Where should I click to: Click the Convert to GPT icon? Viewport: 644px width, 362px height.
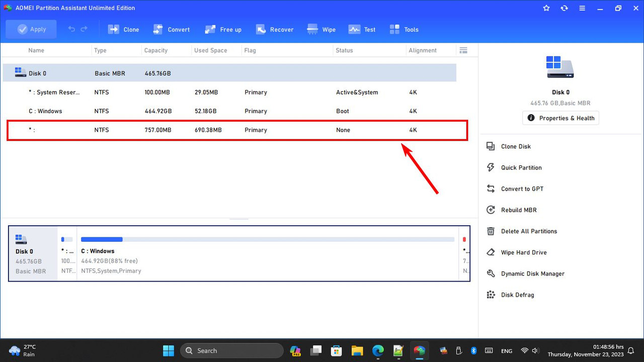click(x=491, y=189)
